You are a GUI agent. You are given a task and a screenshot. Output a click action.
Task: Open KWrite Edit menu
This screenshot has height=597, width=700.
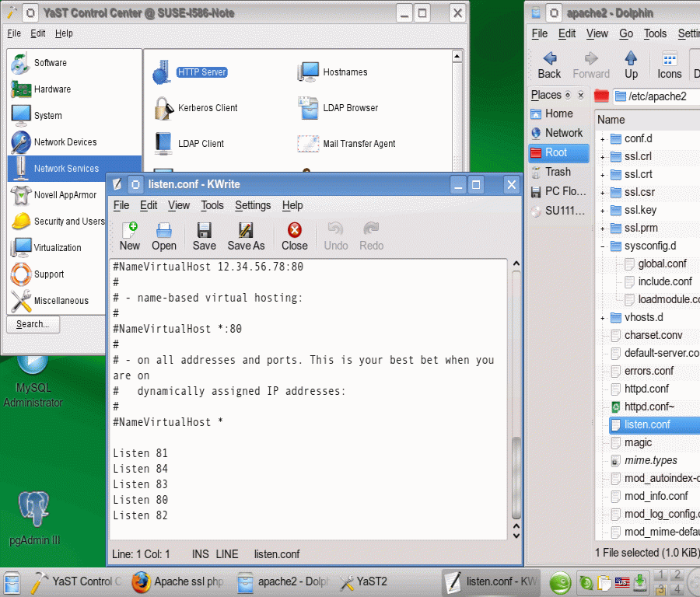[149, 205]
